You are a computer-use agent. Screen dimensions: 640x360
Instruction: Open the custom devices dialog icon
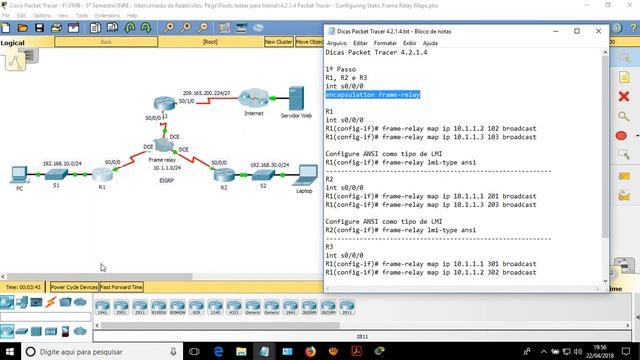[x=241, y=28]
